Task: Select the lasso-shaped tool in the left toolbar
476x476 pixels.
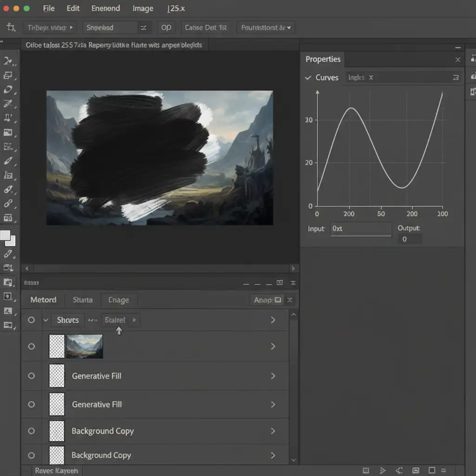Action: [8, 89]
